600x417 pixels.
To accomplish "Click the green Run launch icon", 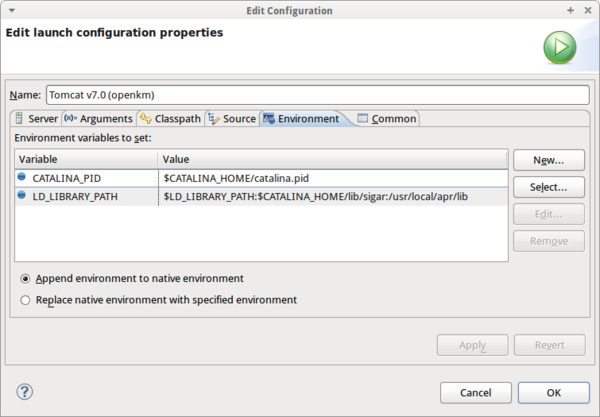I will coord(559,46).
